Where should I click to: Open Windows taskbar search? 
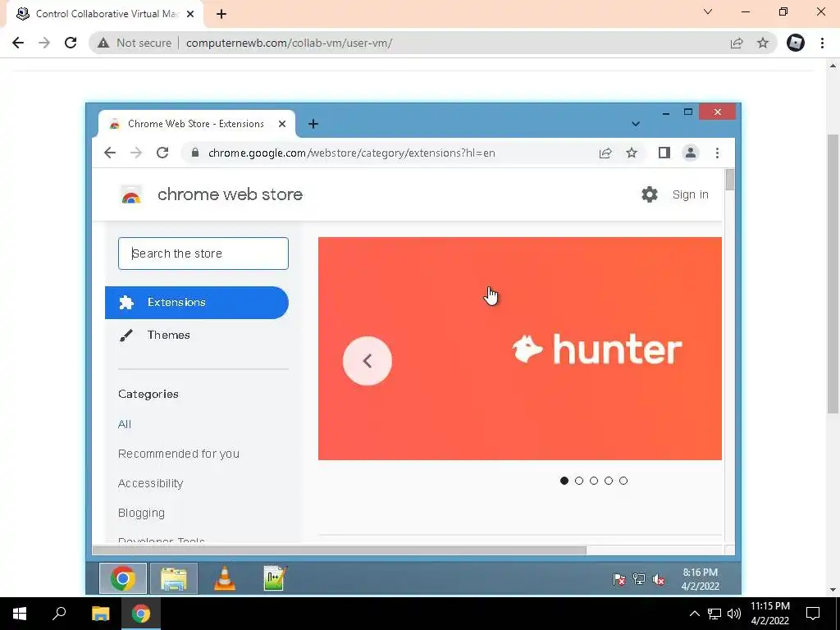click(59, 614)
